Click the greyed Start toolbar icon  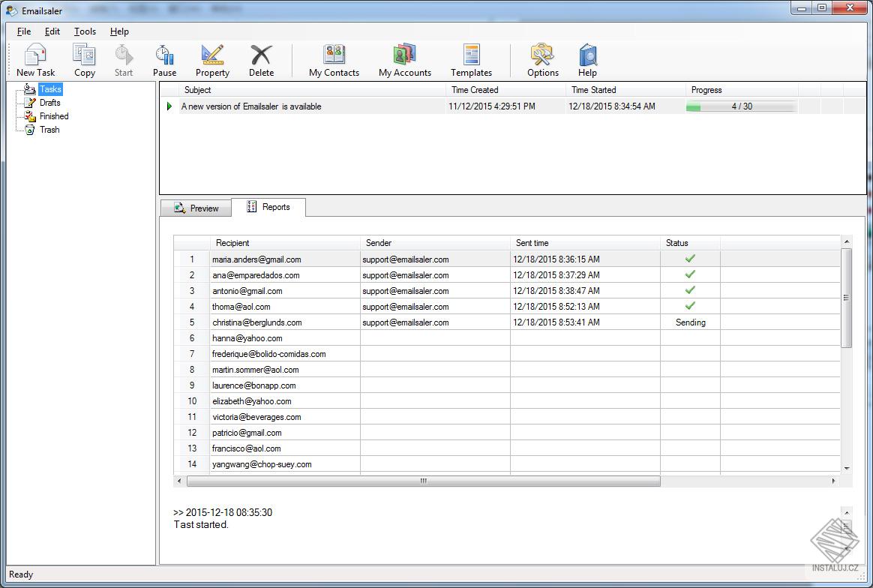pos(124,60)
